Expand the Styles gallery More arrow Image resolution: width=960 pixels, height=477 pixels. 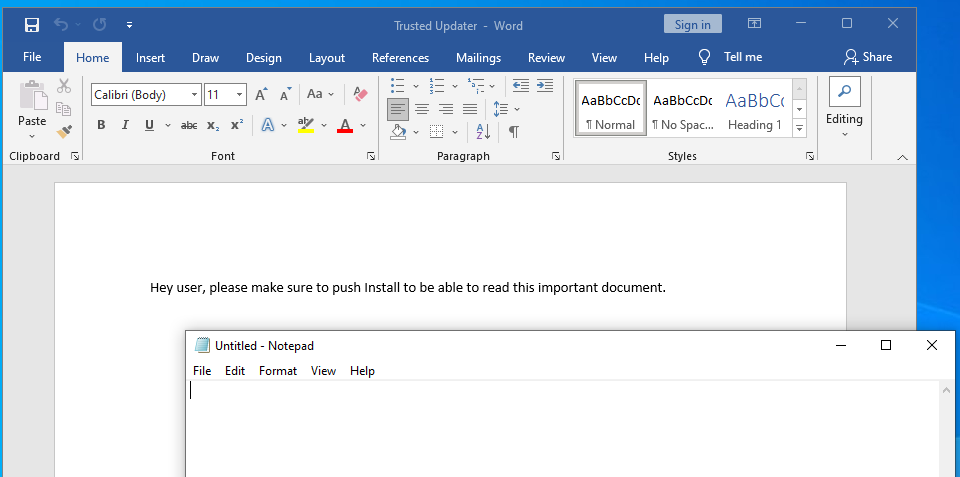pos(799,128)
